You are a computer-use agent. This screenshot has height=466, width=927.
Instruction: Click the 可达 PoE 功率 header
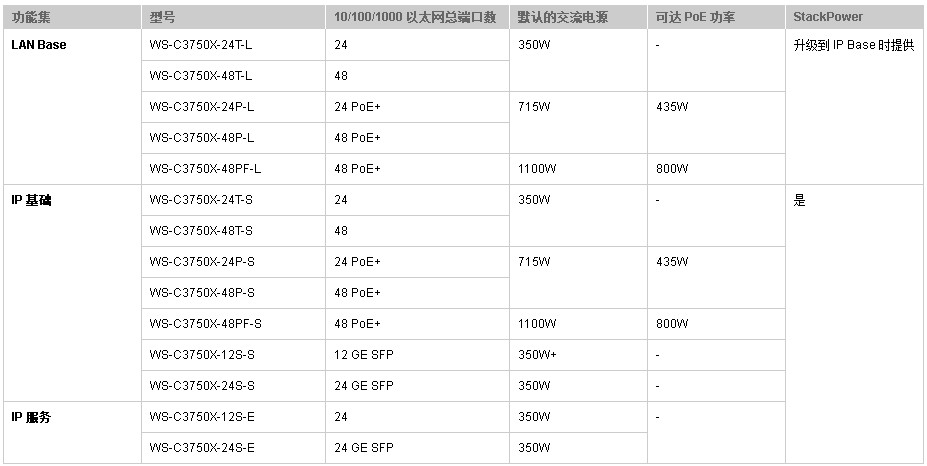click(716, 17)
